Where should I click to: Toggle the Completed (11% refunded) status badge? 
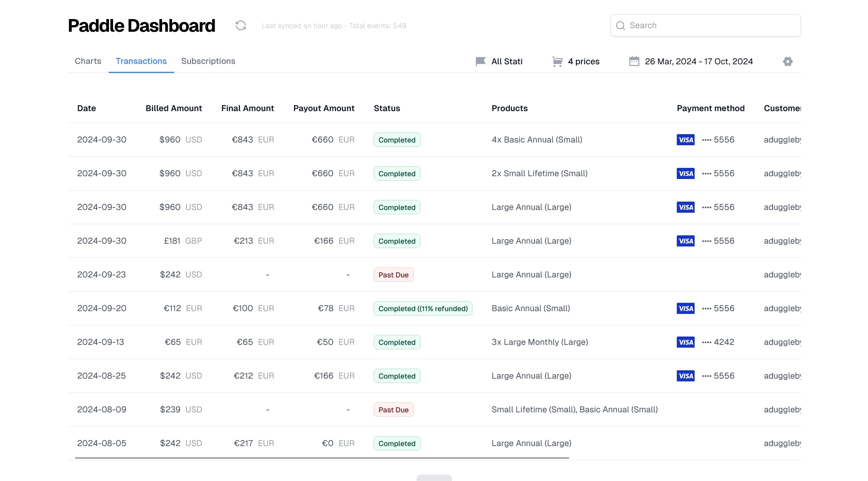422,308
